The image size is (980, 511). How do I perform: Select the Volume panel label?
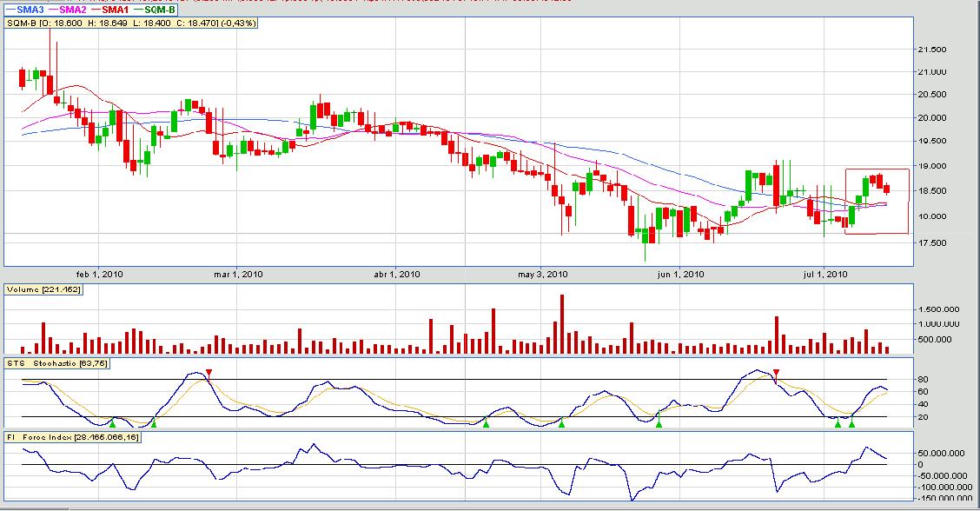pos(44,289)
